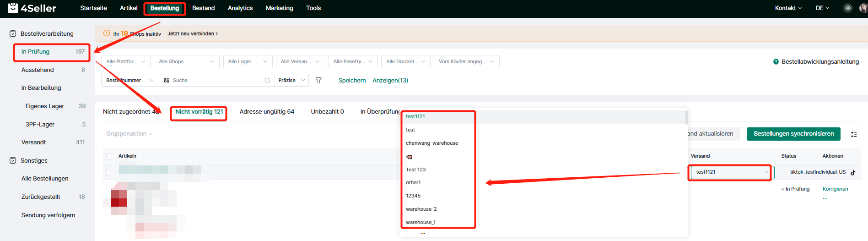
Task: Click the 4Seller logo icon
Action: pyautogui.click(x=13, y=8)
